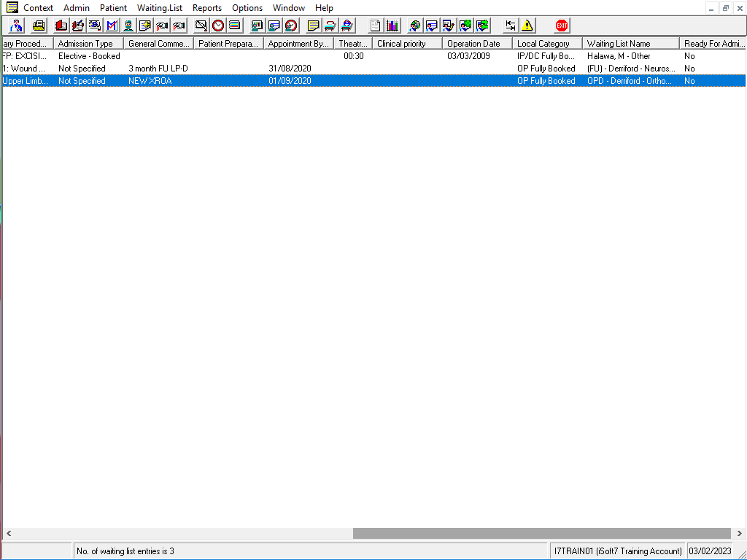
Task: Click the person with green arrows icon
Action: click(x=482, y=26)
